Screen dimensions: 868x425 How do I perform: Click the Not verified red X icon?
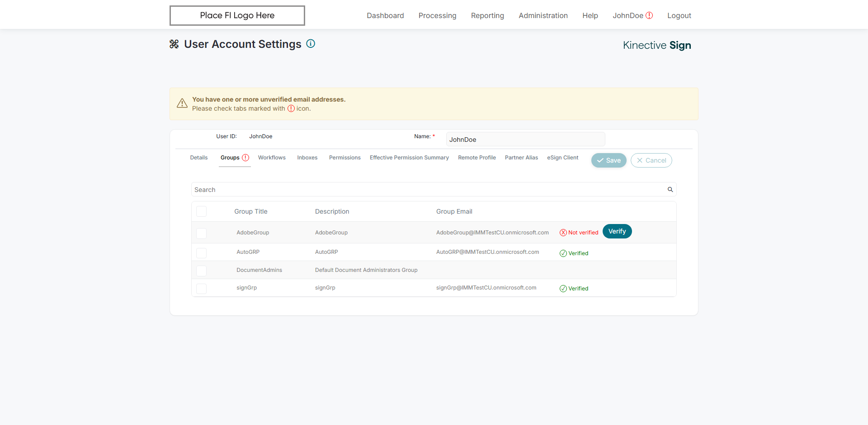pyautogui.click(x=563, y=233)
